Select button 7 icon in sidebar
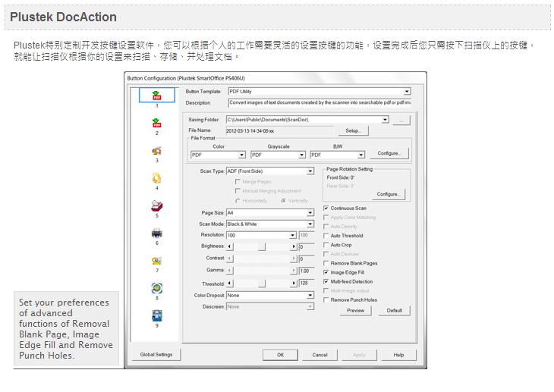 coord(157,261)
